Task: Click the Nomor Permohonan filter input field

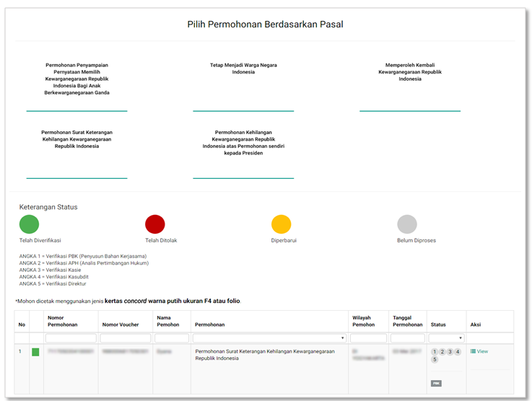Action: 71,338
